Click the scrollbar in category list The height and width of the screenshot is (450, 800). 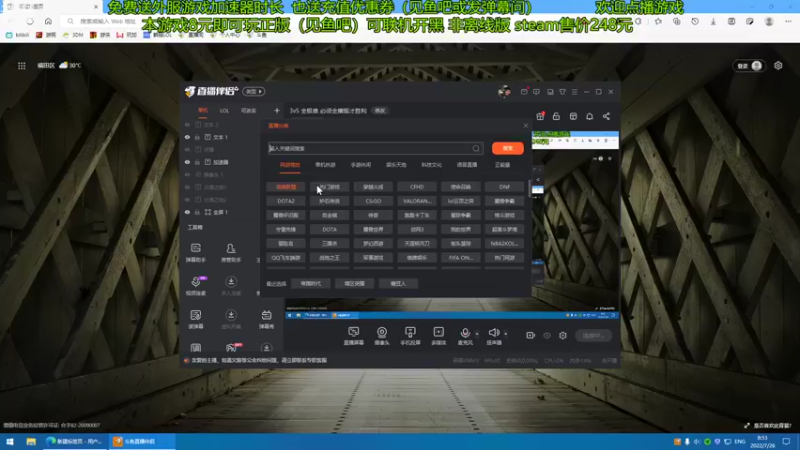click(529, 189)
